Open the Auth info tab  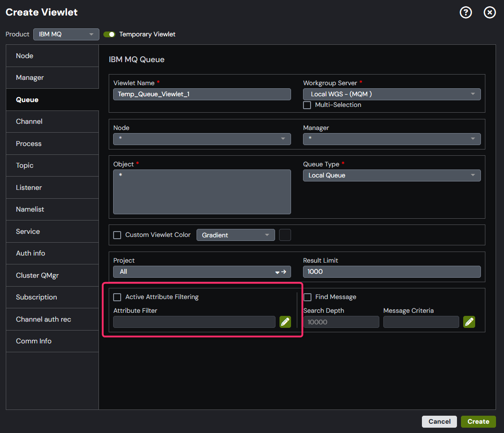coord(52,253)
